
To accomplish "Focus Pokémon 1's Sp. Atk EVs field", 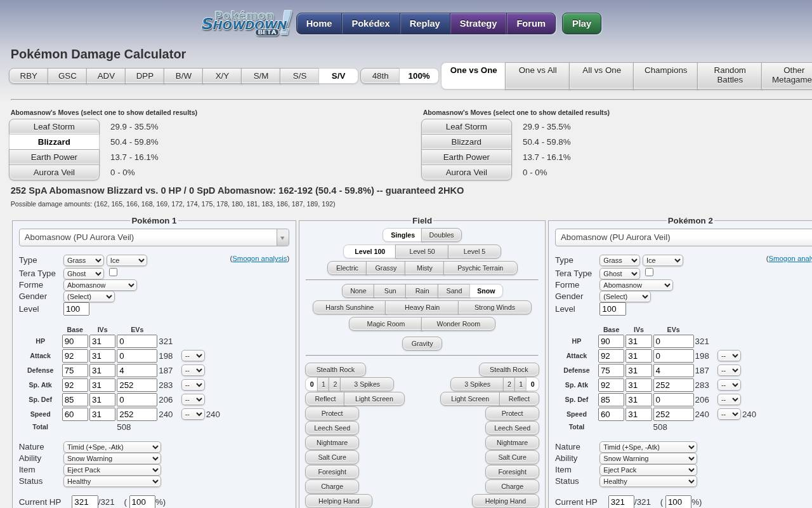I will tap(136, 385).
